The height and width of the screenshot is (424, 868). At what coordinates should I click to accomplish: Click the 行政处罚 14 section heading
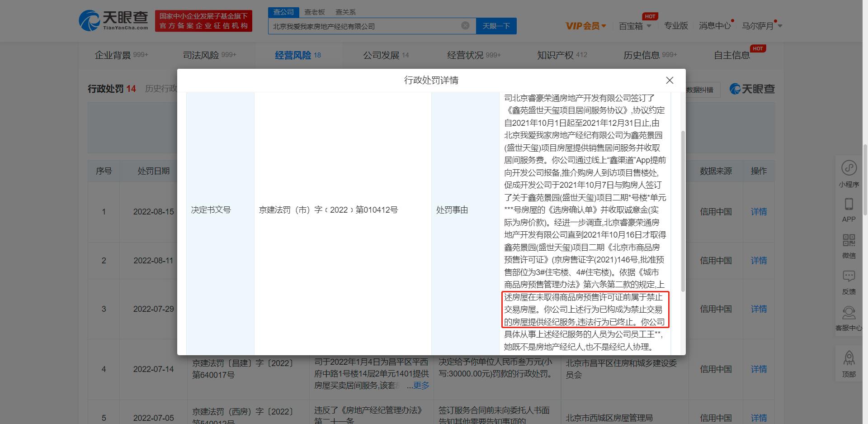click(112, 89)
